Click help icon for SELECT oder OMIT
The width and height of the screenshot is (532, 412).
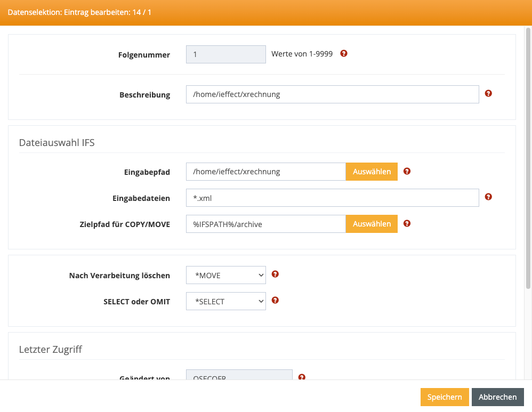click(x=275, y=300)
